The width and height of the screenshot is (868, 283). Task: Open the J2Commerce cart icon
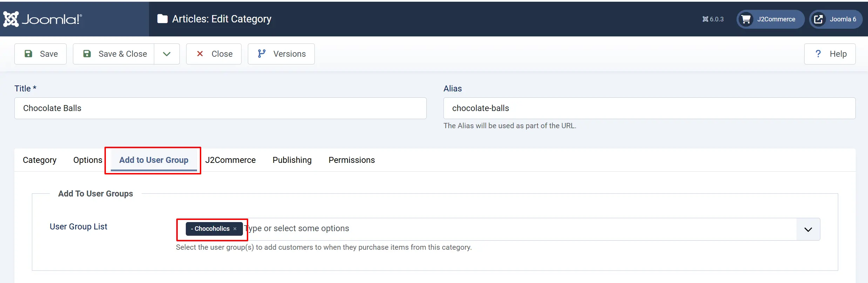[x=746, y=19]
